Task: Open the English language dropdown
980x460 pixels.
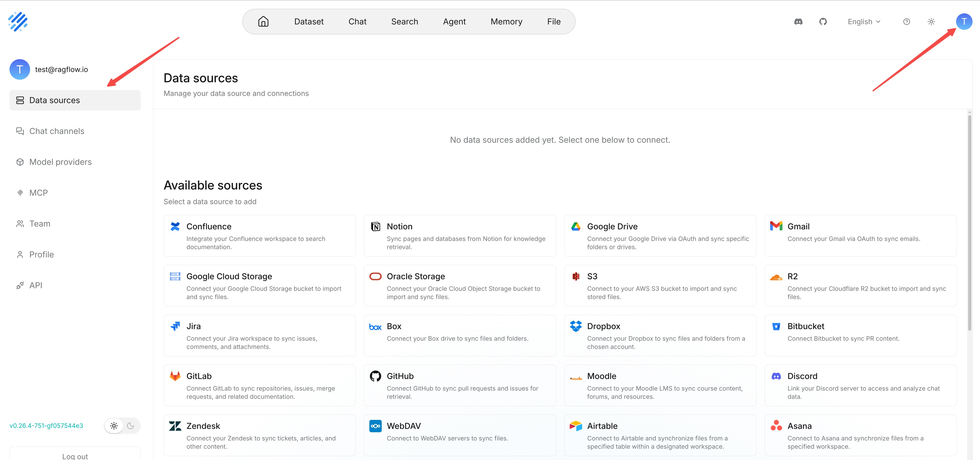Action: click(864, 22)
